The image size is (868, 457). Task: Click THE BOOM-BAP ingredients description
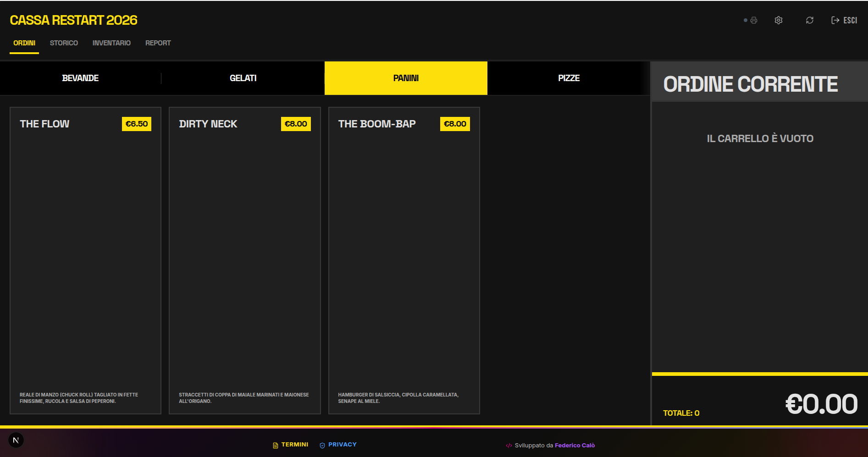click(x=398, y=398)
